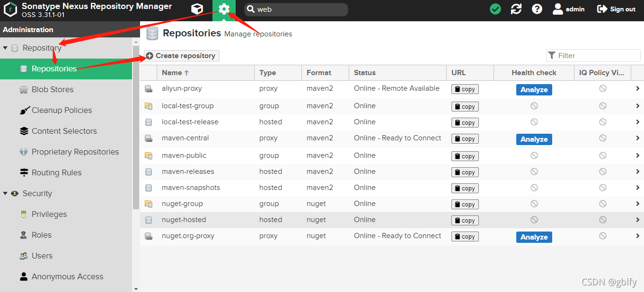Select the maven-releases repository name
The width and height of the screenshot is (644, 292).
click(x=188, y=172)
